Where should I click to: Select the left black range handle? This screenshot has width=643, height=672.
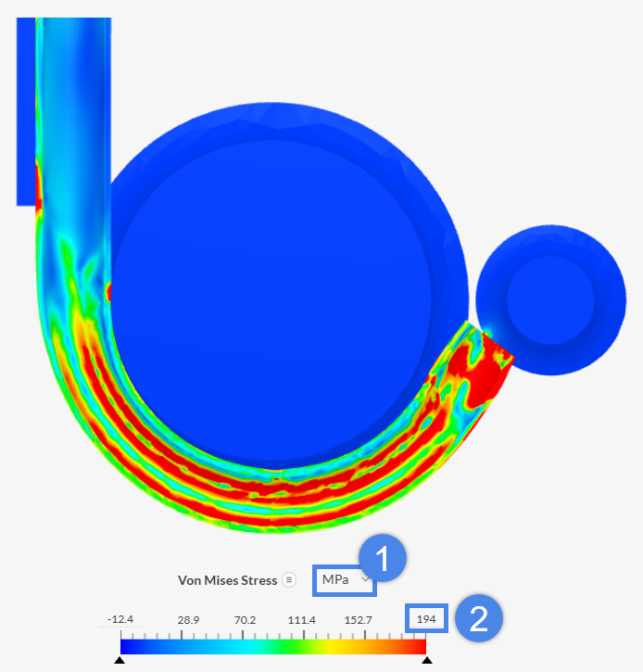coord(120,660)
